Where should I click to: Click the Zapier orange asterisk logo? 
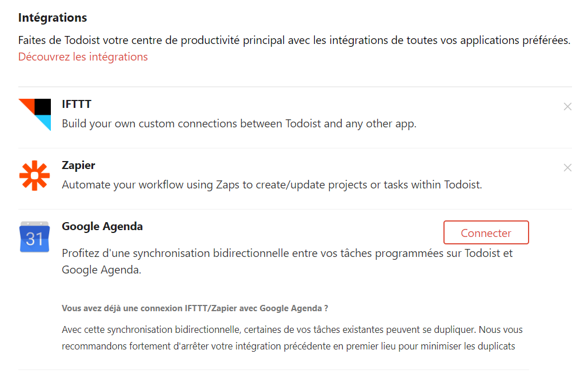[34, 176]
